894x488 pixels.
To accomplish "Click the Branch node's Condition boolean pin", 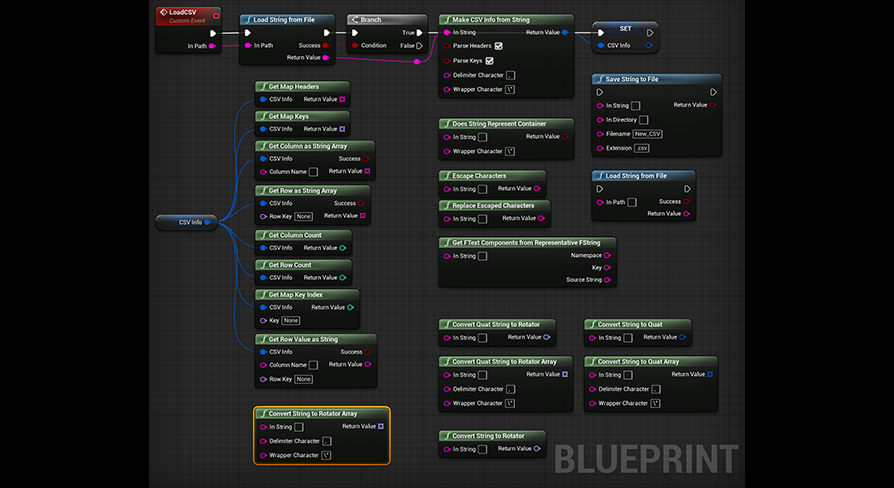I will (x=354, y=45).
